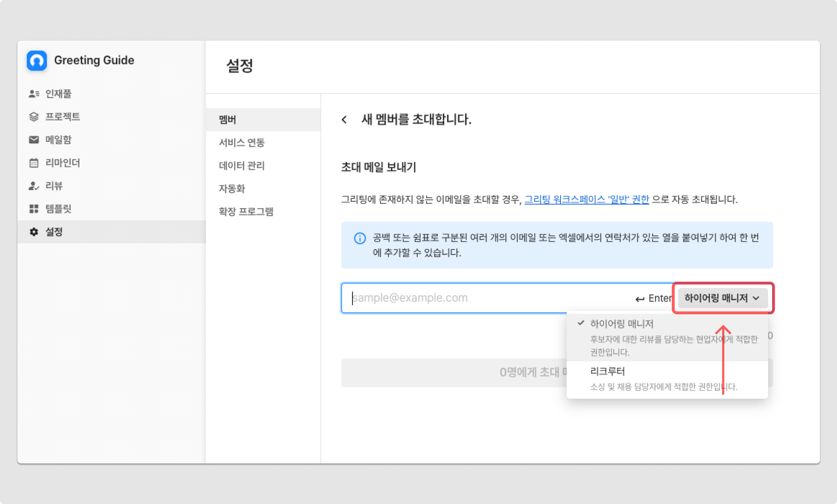Choose 리크루터 role from dropdown list
837x504 pixels.
pyautogui.click(x=607, y=371)
